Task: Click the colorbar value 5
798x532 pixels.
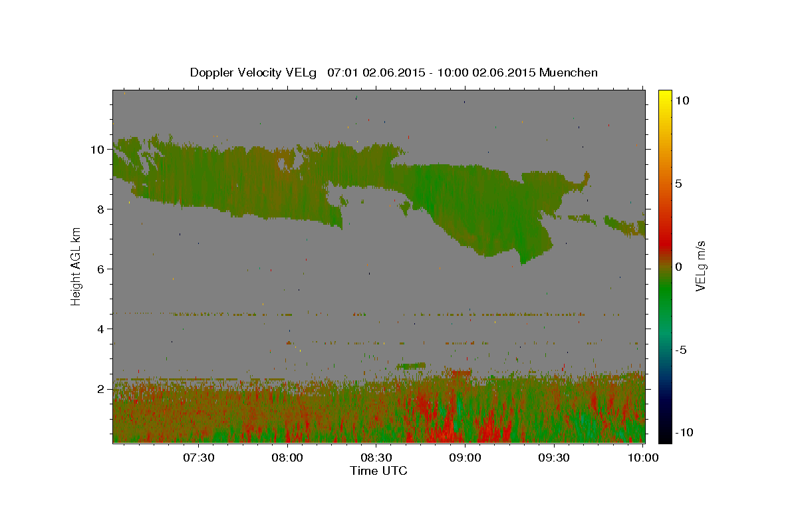Action: [678, 184]
